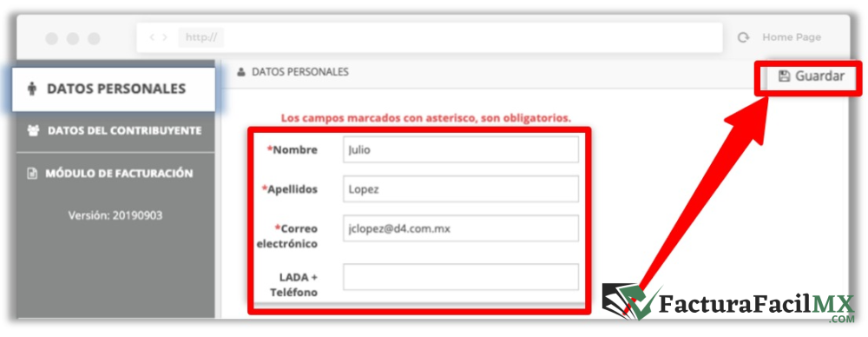Click the floppy disk icon beside Guardar
868x337 pixels.
point(784,76)
